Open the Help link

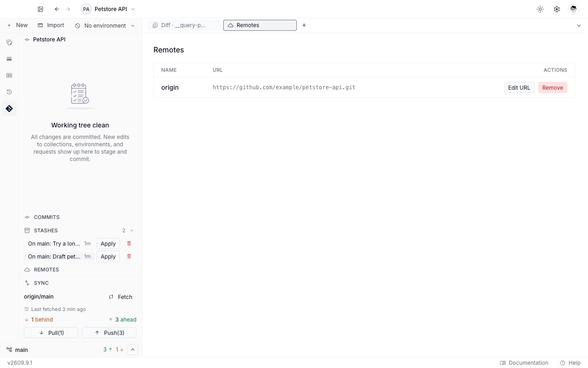[570, 362]
